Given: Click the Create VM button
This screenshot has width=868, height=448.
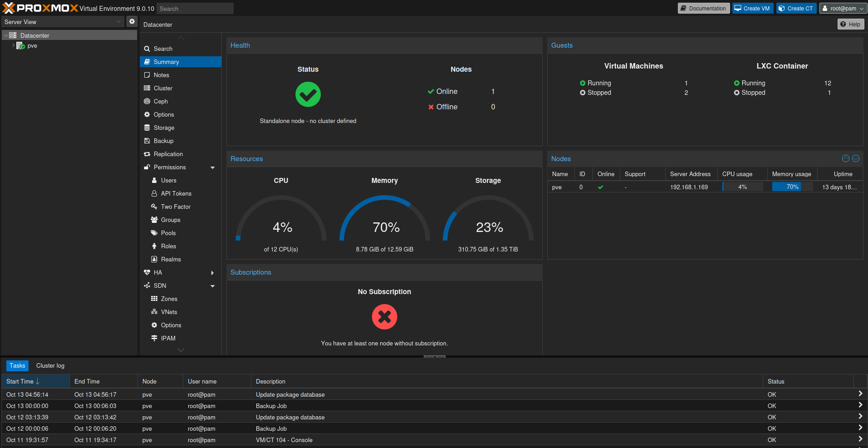Looking at the screenshot, I should [752, 8].
